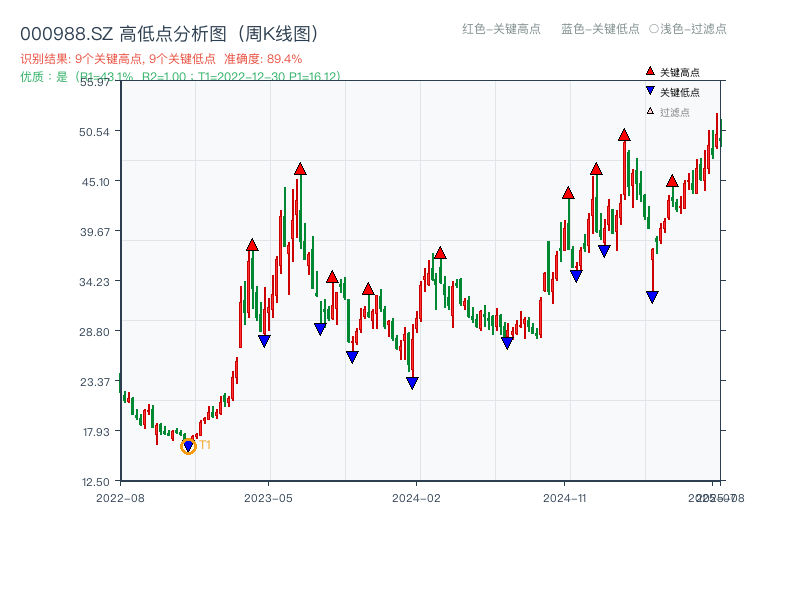Viewport: 800px width, 600px height.
Task: Select the orange T1 circle marker
Action: click(188, 446)
